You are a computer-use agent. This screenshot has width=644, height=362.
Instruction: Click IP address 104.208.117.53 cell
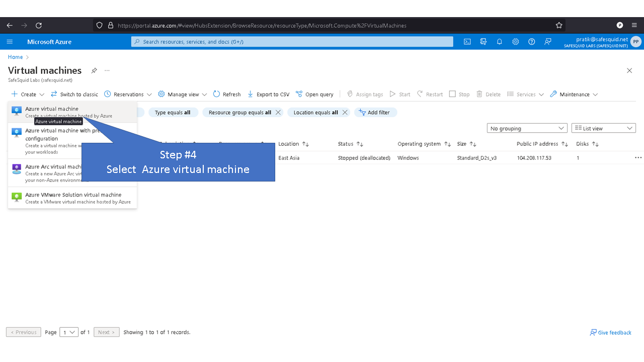[x=534, y=158]
